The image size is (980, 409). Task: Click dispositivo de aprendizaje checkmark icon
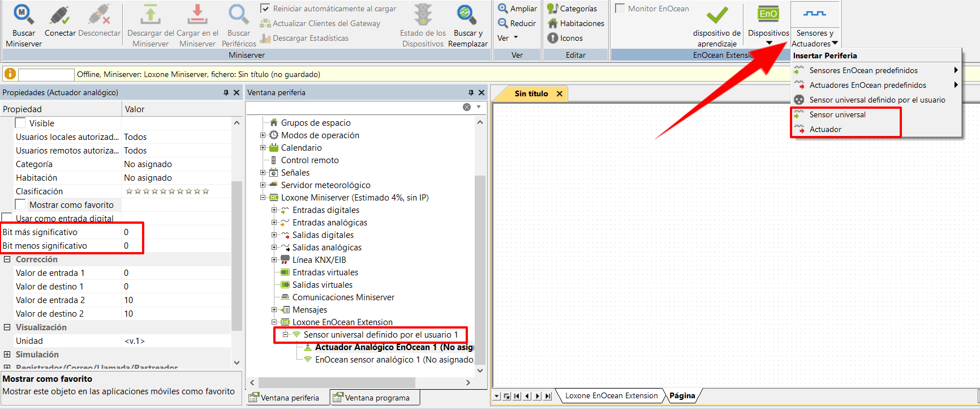717,15
